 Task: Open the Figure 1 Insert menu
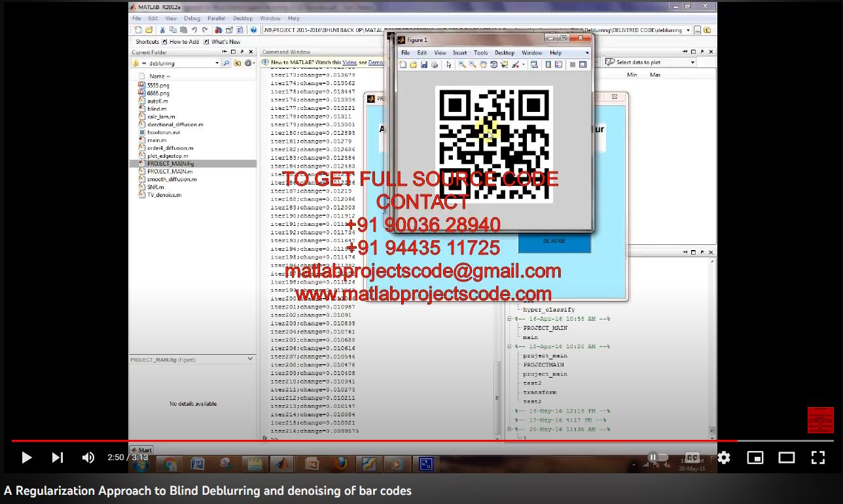pyautogui.click(x=460, y=53)
